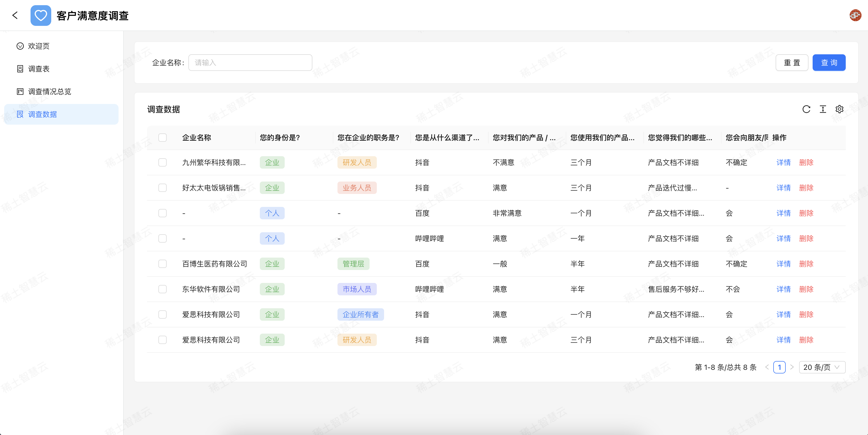Check the 九州繁华科技 row checkbox
The width and height of the screenshot is (868, 435).
tap(163, 162)
